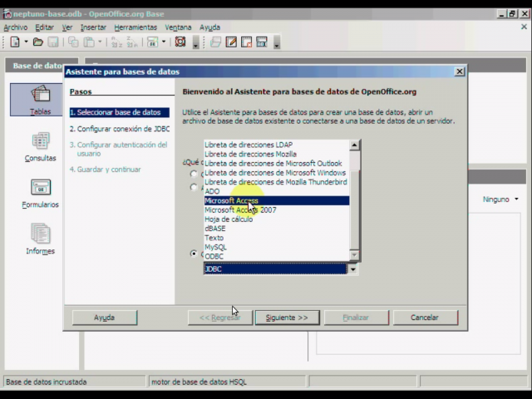Click the Edit object pencil icon

tap(231, 42)
